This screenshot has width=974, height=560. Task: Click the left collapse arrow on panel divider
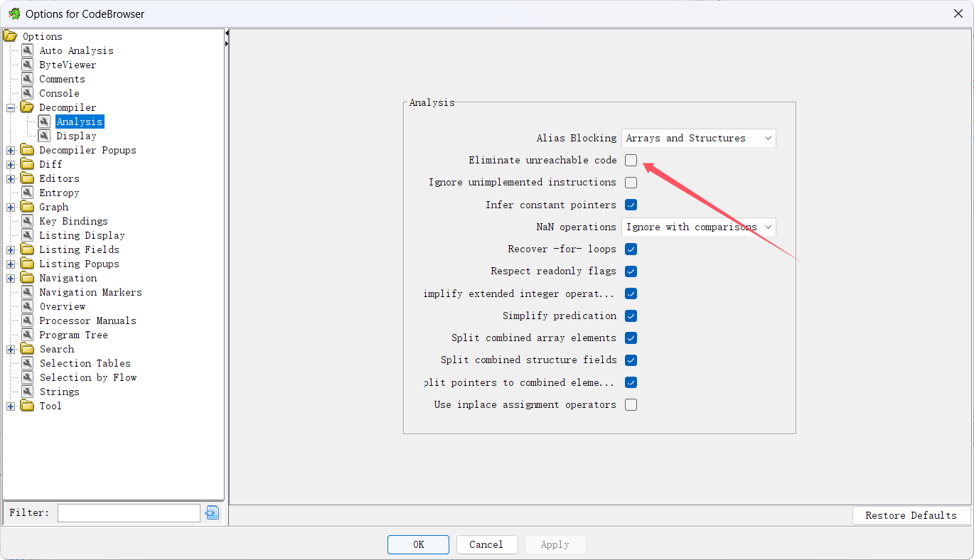click(227, 33)
